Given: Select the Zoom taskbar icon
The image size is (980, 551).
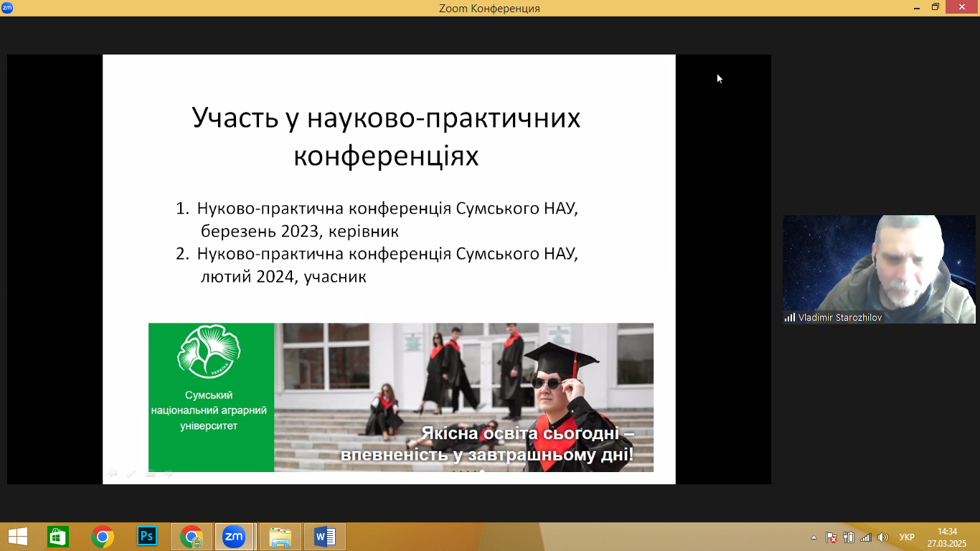Looking at the screenshot, I should coord(233,537).
